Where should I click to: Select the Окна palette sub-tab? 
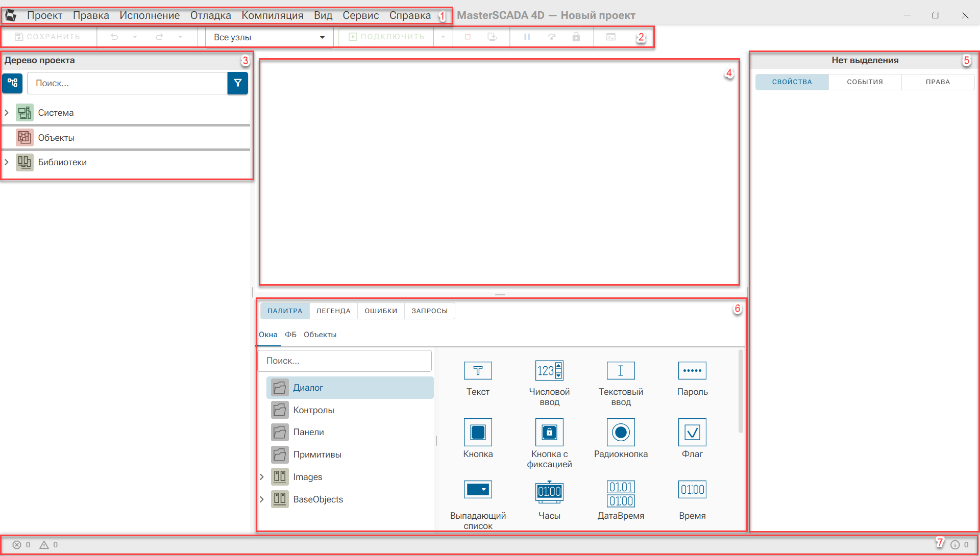[x=268, y=335]
